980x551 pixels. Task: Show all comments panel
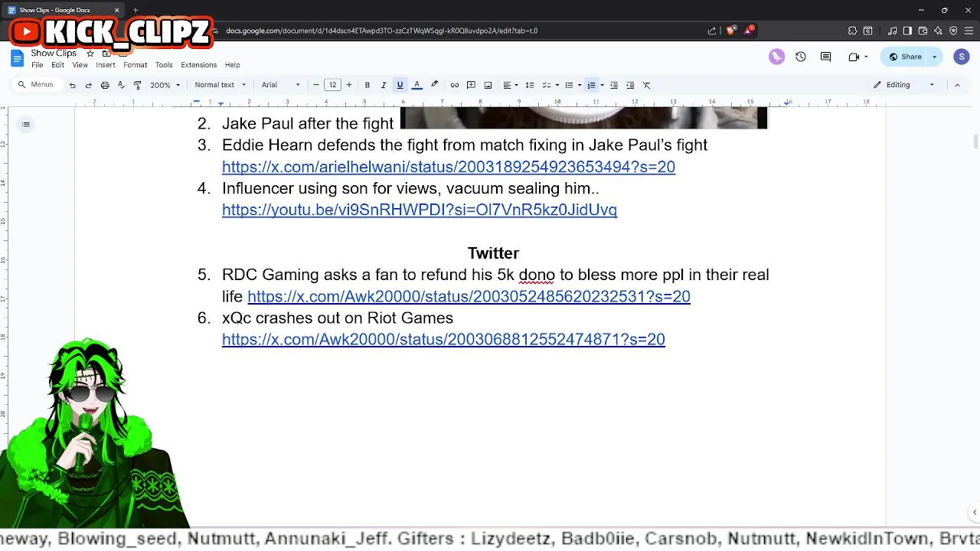point(825,57)
